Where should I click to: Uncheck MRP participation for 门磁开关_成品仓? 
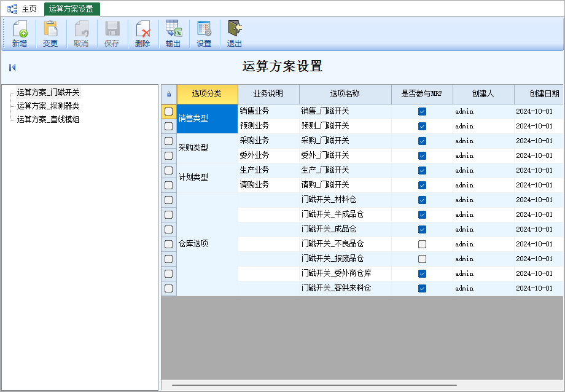pos(423,229)
